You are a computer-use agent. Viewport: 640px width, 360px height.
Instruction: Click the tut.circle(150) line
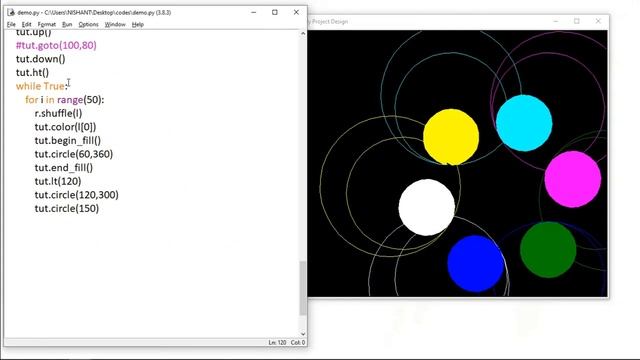(x=67, y=209)
